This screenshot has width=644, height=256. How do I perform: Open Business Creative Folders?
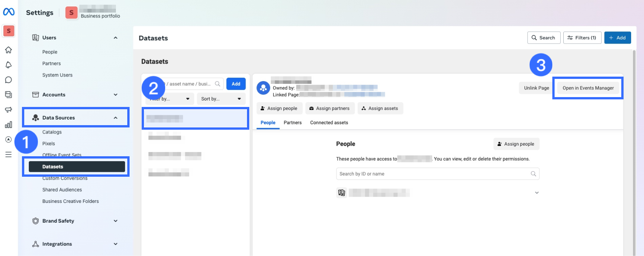(70, 201)
